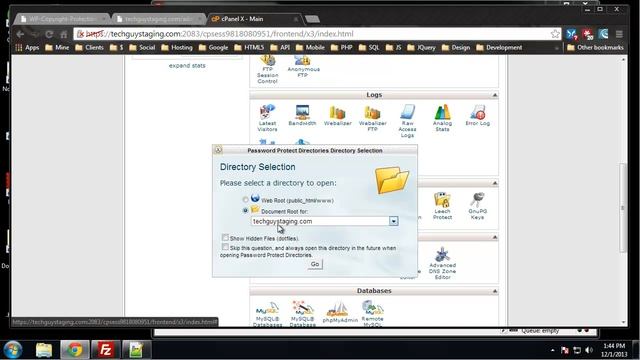This screenshot has width=640, height=360.
Task: Open the domain dropdown arrow
Action: pos(393,221)
